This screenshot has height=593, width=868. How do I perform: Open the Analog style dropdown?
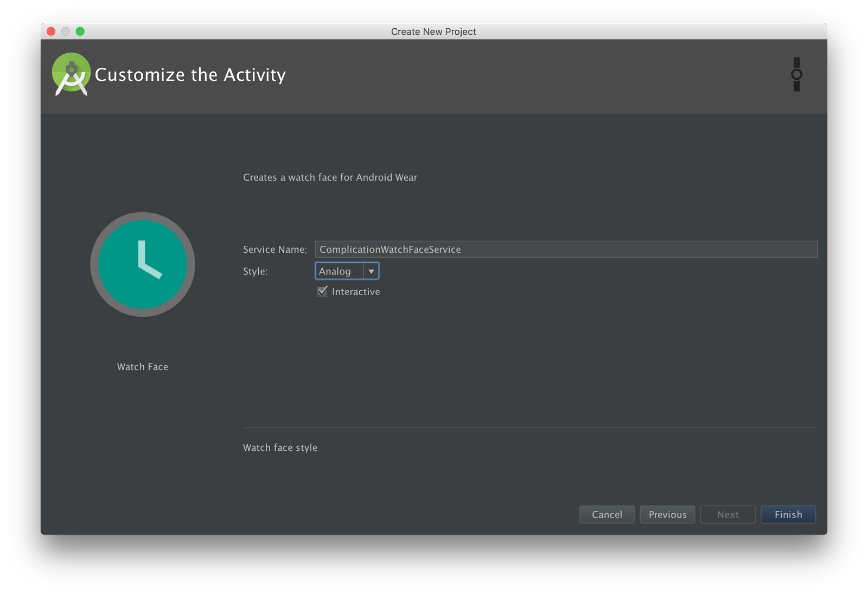coord(347,271)
